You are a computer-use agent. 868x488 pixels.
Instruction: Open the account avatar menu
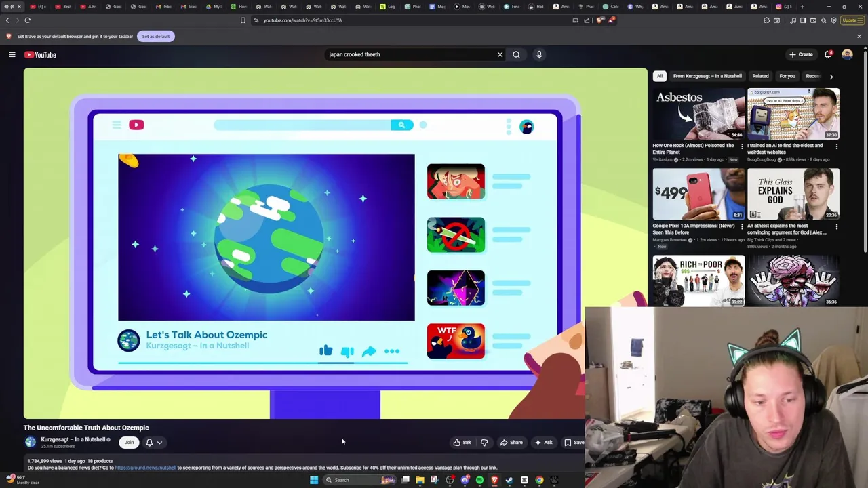(847, 54)
